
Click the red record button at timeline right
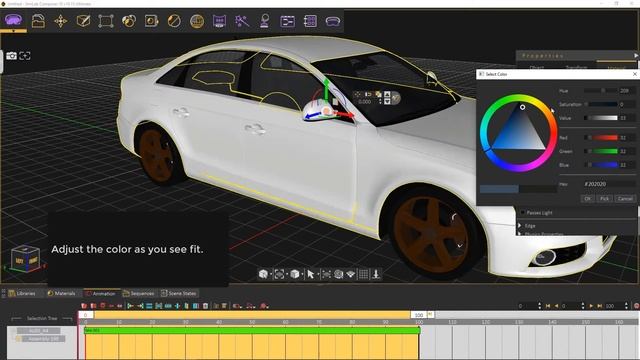pos(636,306)
